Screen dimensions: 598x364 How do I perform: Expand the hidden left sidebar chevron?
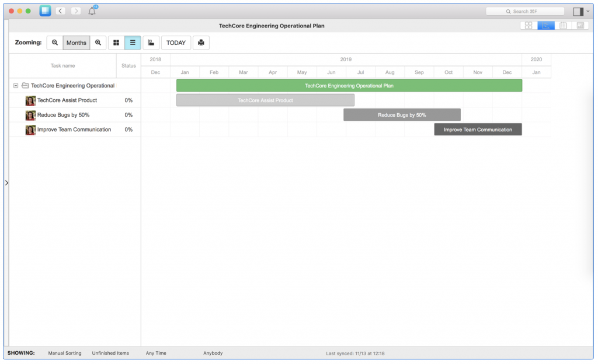tap(6, 182)
